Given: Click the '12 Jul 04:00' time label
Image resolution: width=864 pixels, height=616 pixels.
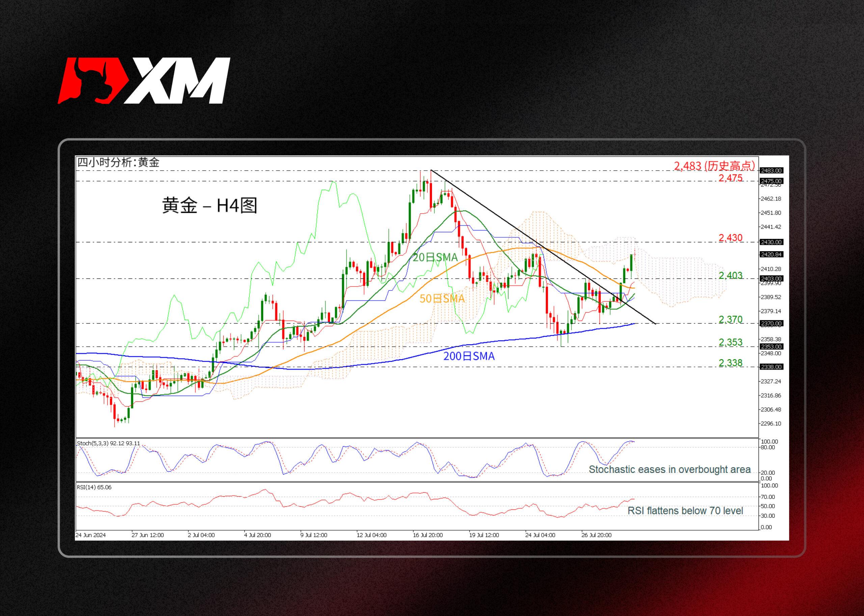Looking at the screenshot, I should [372, 535].
